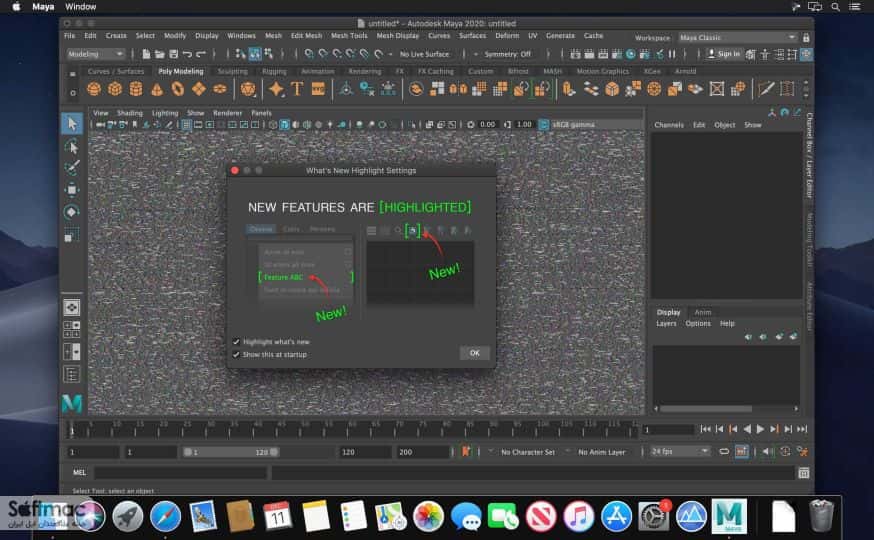Open the Deform menu
874x540 pixels.
pos(507,36)
